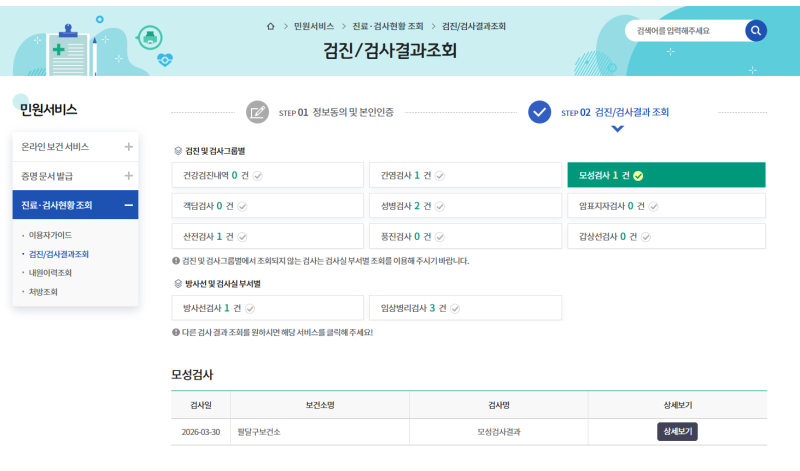
Task: Select the 성병검사 text label
Action: 396,206
